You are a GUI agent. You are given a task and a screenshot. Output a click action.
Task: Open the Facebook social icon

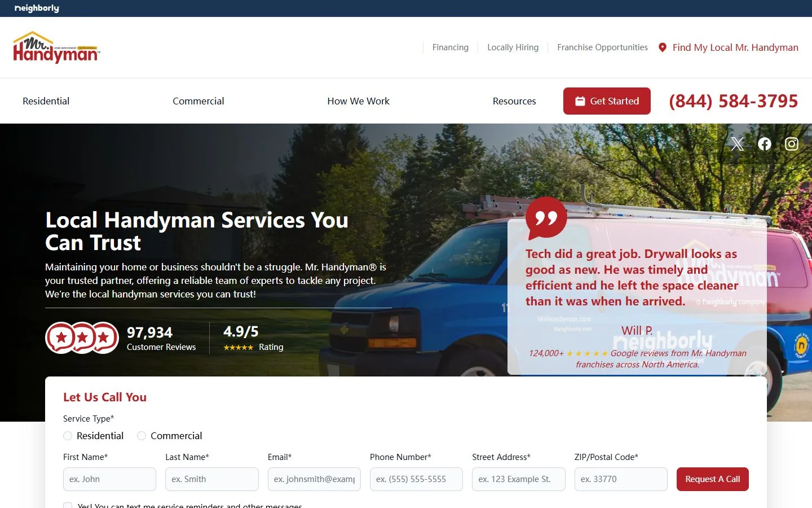pos(765,144)
